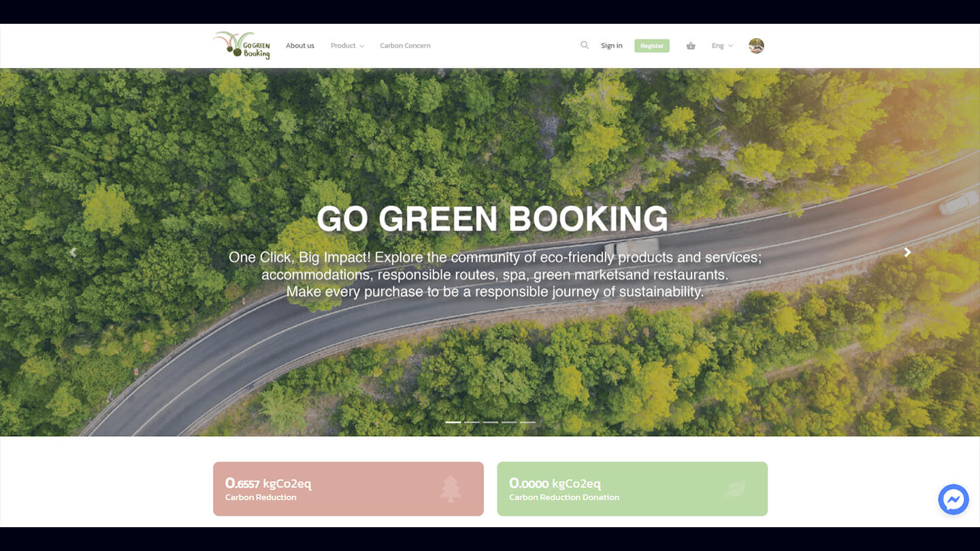Image resolution: width=980 pixels, height=551 pixels.
Task: Click the 'One Click, Big Impact!' text
Action: [x=300, y=258]
